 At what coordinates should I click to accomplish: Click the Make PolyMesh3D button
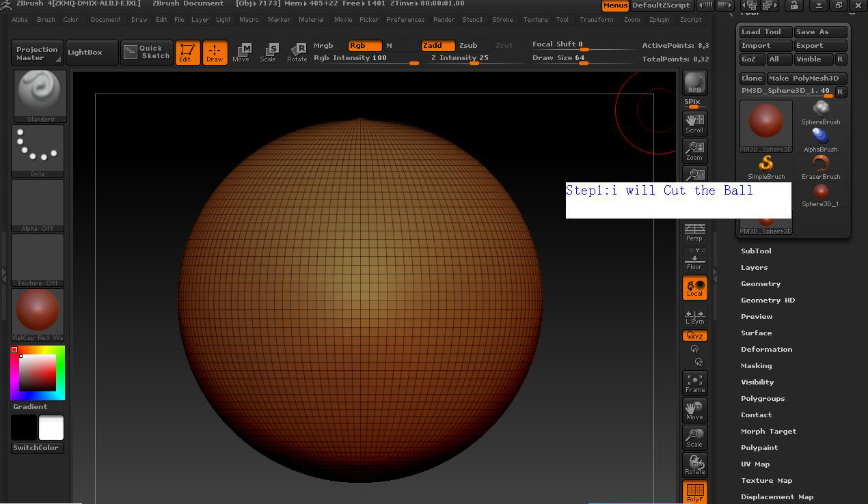click(x=807, y=79)
